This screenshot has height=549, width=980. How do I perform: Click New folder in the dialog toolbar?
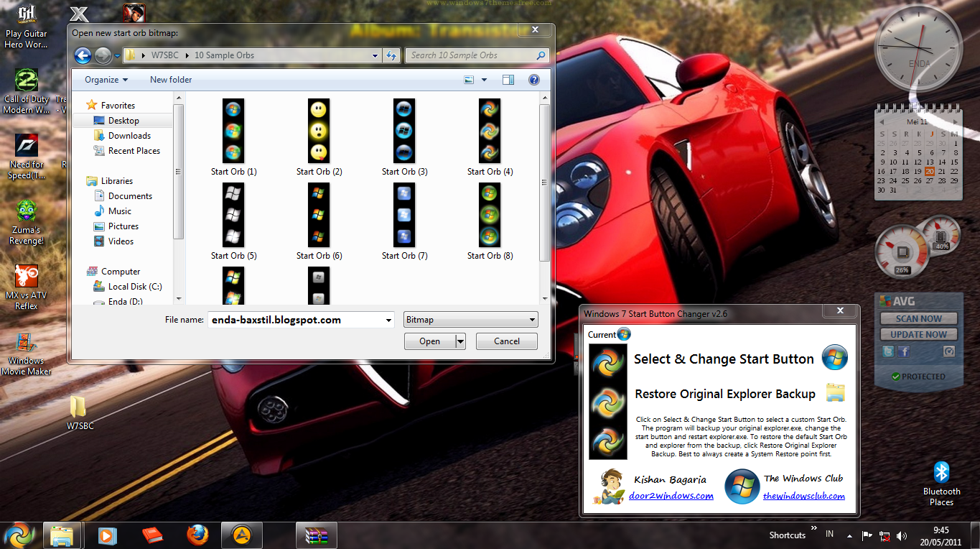170,79
